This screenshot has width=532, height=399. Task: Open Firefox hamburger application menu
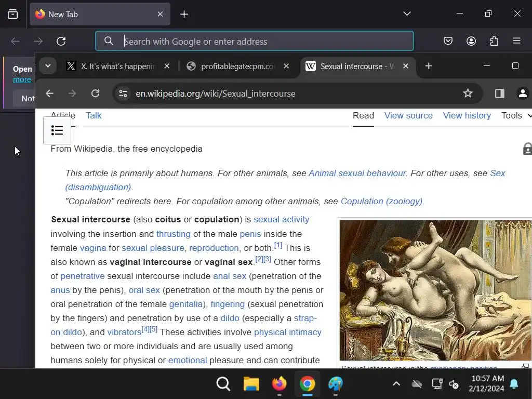(516, 41)
